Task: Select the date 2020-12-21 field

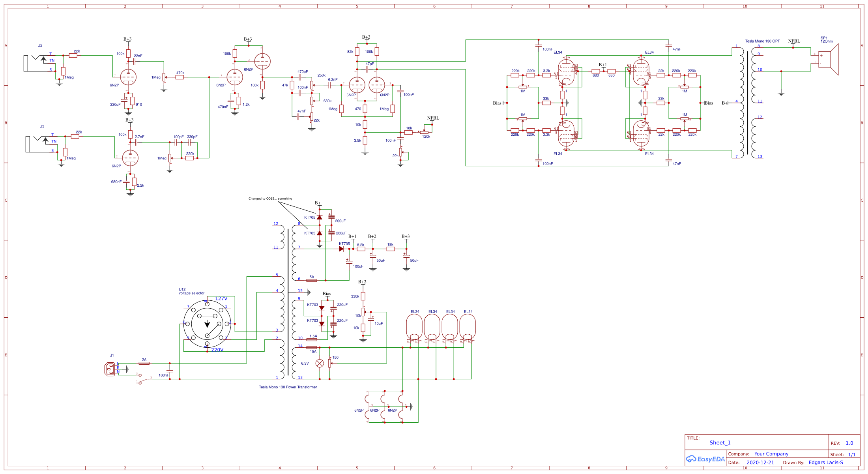Action: (760, 463)
